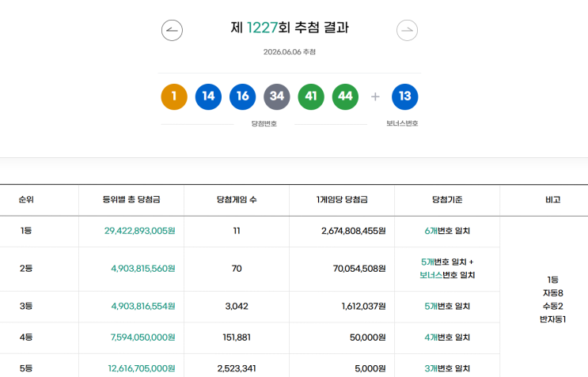The image size is (588, 377).
Task: Click the per-game prize 1,612,037원
Action: tap(363, 306)
